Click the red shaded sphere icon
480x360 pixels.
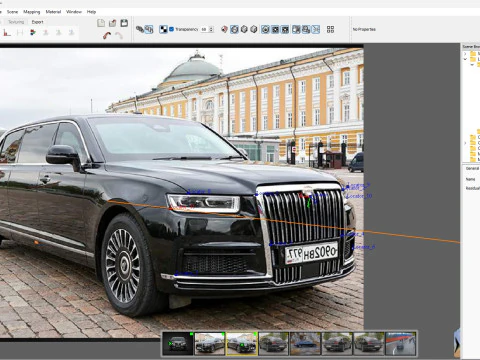[224, 29]
